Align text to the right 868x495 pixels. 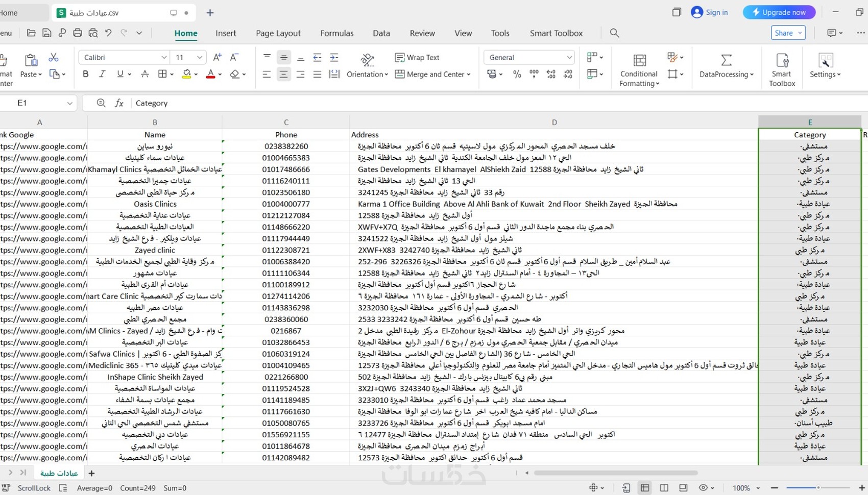tap(301, 75)
